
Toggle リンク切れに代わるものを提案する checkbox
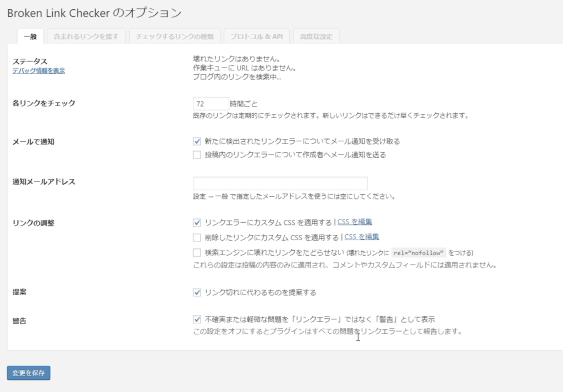click(x=197, y=292)
